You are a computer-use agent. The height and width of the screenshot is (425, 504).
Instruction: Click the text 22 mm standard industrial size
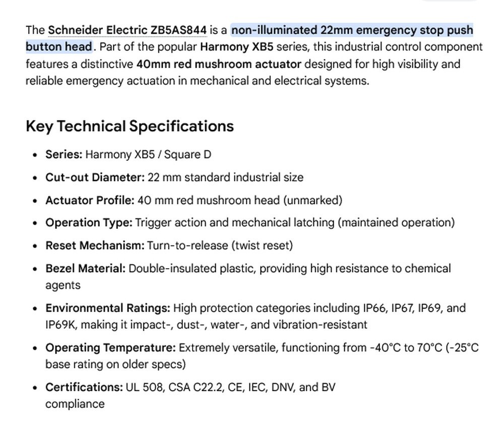pos(225,177)
